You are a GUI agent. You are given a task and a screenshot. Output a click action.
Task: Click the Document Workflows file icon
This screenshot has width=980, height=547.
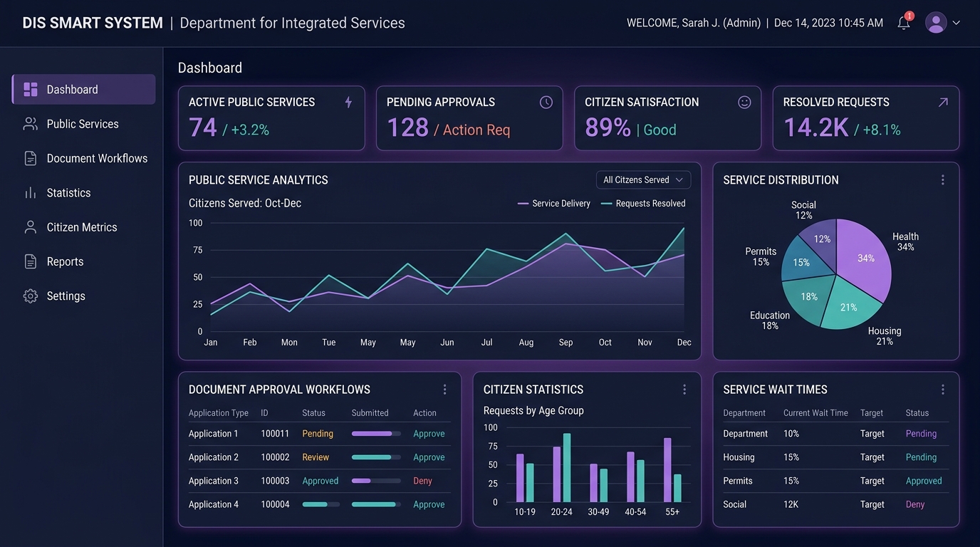pos(31,158)
